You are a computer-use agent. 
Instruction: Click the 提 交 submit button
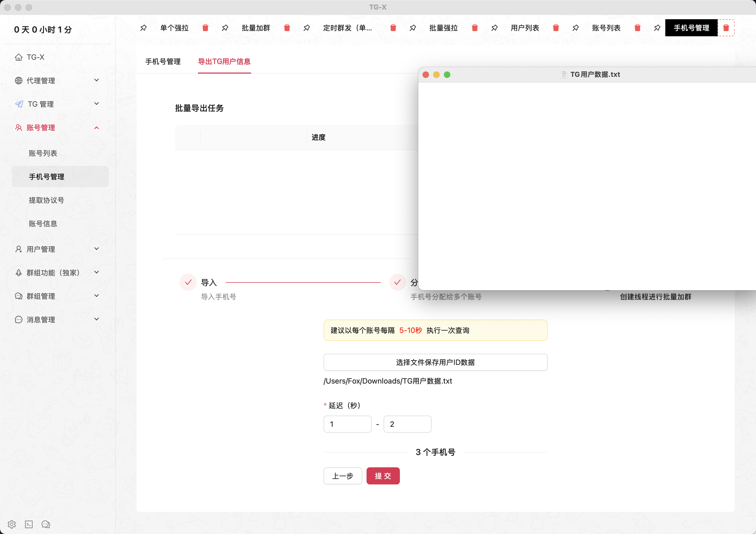383,476
